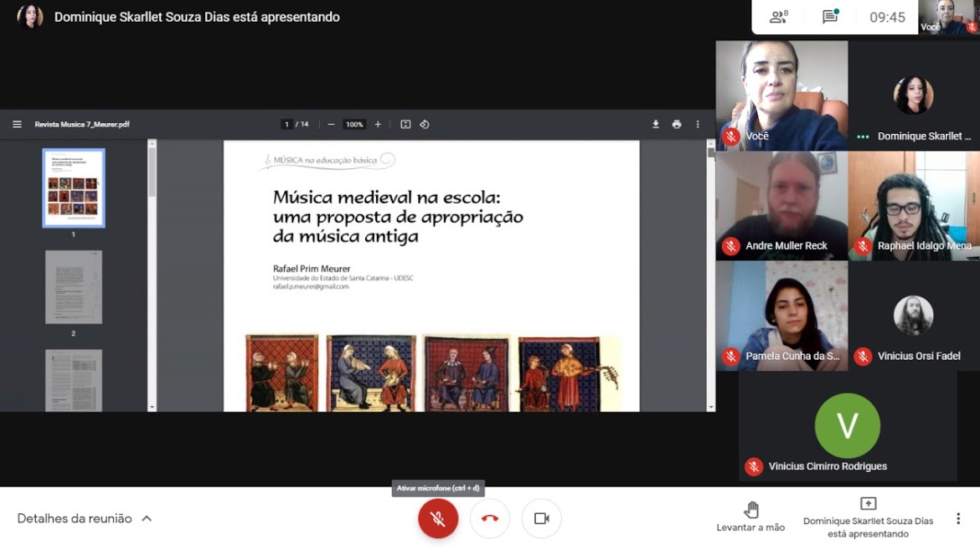Open the meeting chat panel
The image size is (980, 550).
coord(830,17)
